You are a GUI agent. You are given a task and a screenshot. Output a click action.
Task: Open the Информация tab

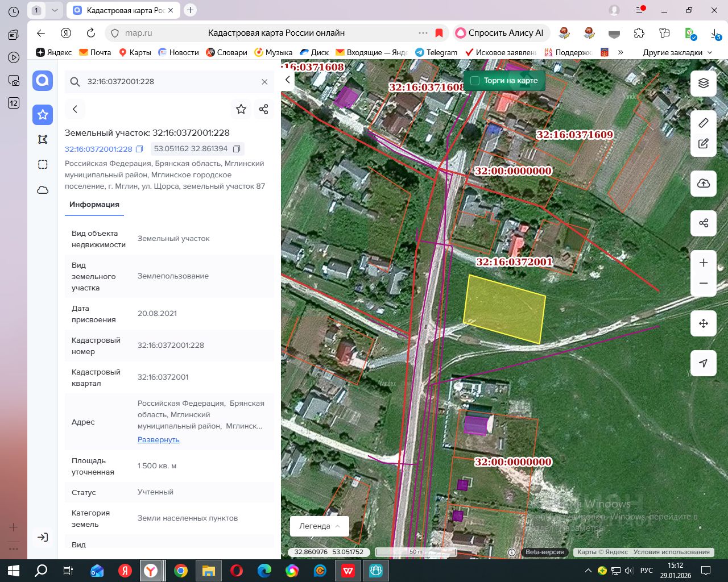coord(94,205)
